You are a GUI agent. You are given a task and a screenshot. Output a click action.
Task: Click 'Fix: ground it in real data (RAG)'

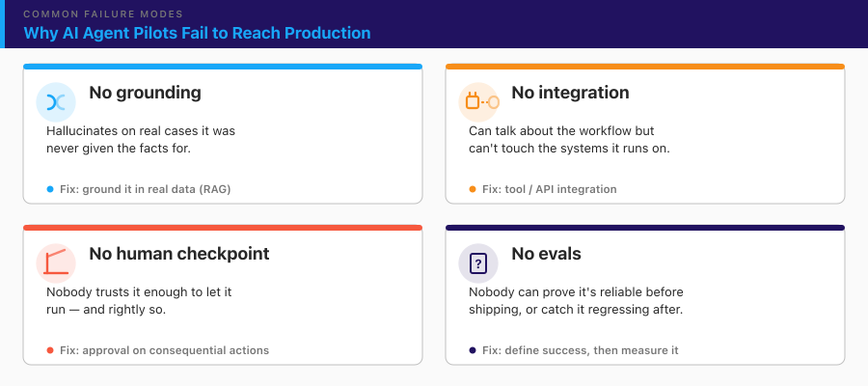[x=146, y=189]
